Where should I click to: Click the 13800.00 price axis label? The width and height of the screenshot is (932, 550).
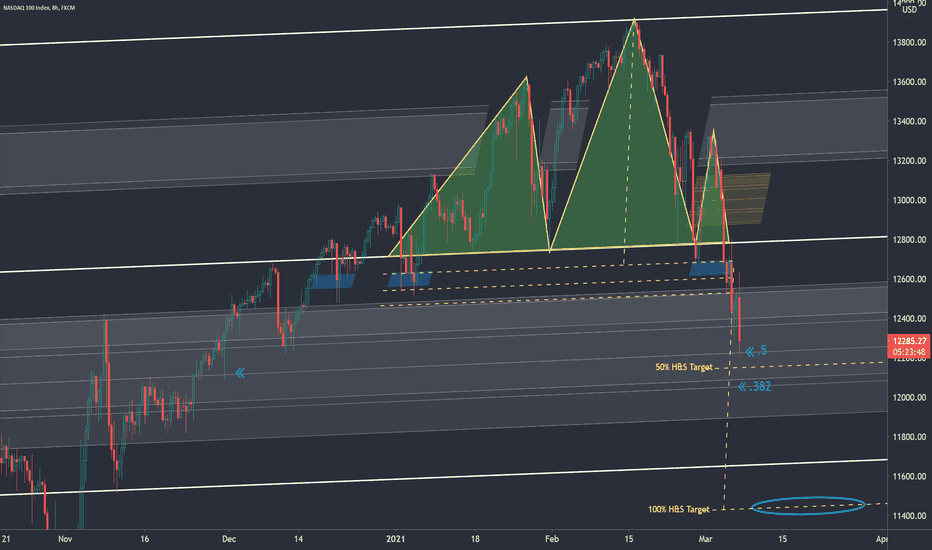[909, 42]
